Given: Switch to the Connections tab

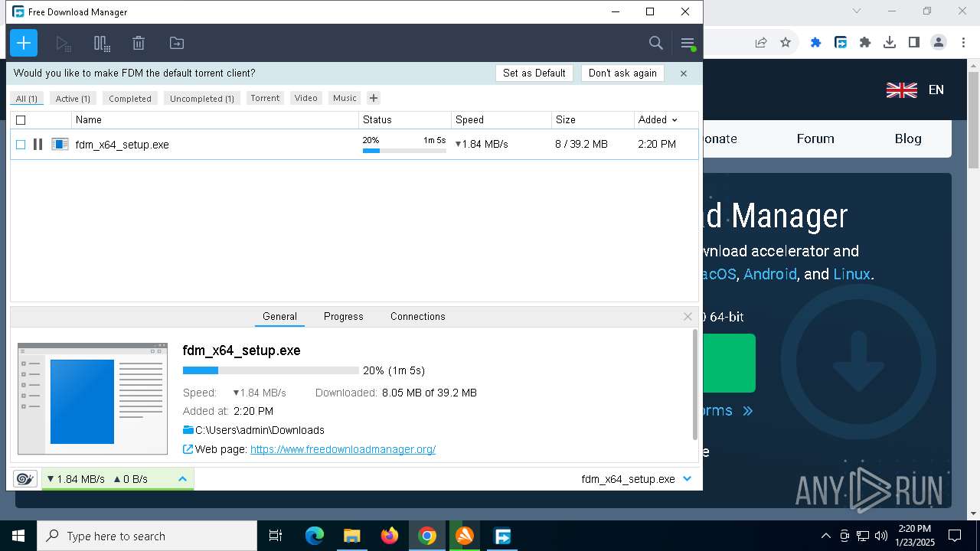Looking at the screenshot, I should click(417, 316).
